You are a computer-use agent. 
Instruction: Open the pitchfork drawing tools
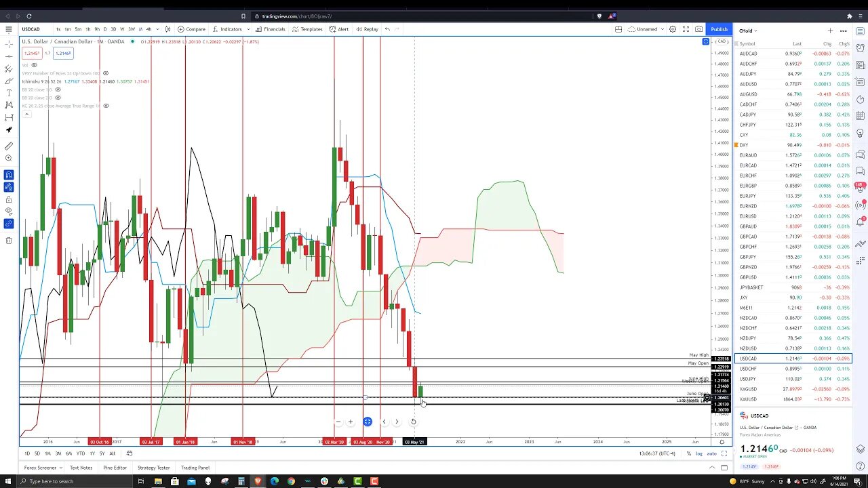pos(9,68)
